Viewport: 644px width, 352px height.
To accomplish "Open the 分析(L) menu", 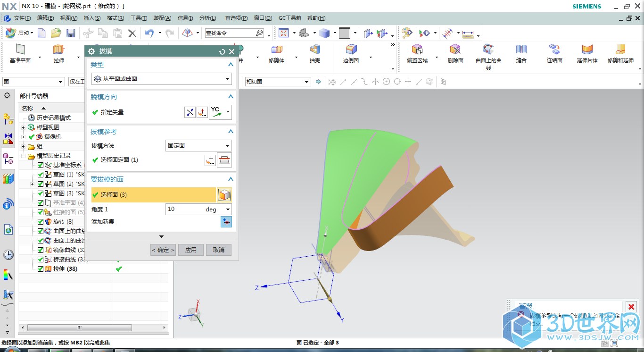I will coord(207,18).
